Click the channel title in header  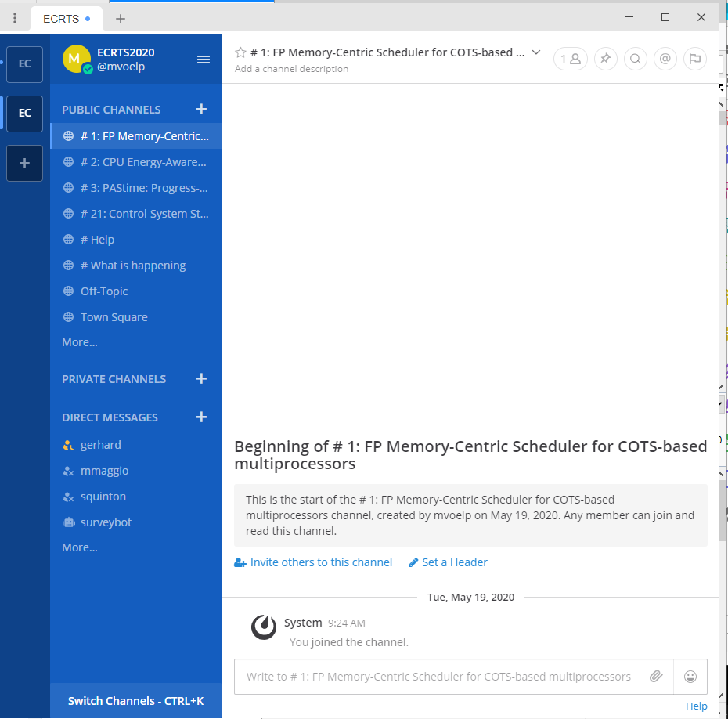pyautogui.click(x=387, y=52)
